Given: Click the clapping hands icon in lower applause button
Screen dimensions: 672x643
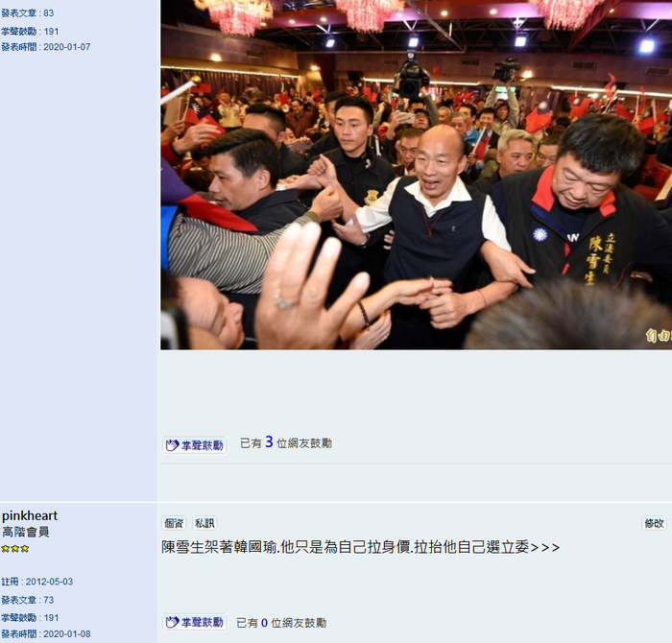Looking at the screenshot, I should click(172, 622).
